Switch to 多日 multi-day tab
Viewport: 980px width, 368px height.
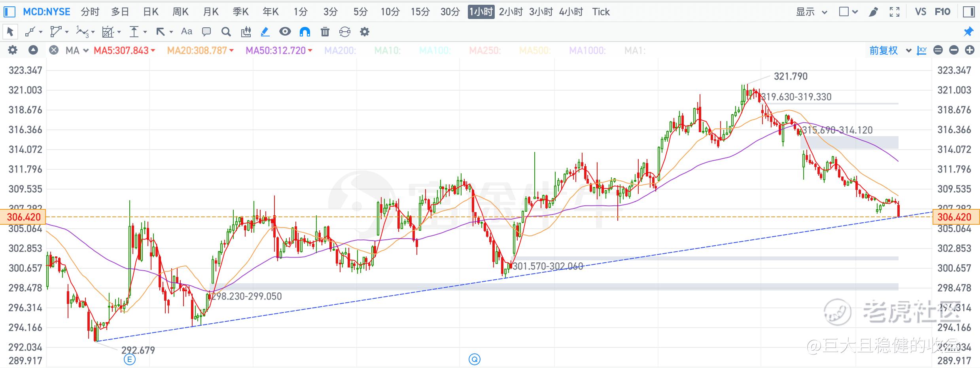coord(120,12)
